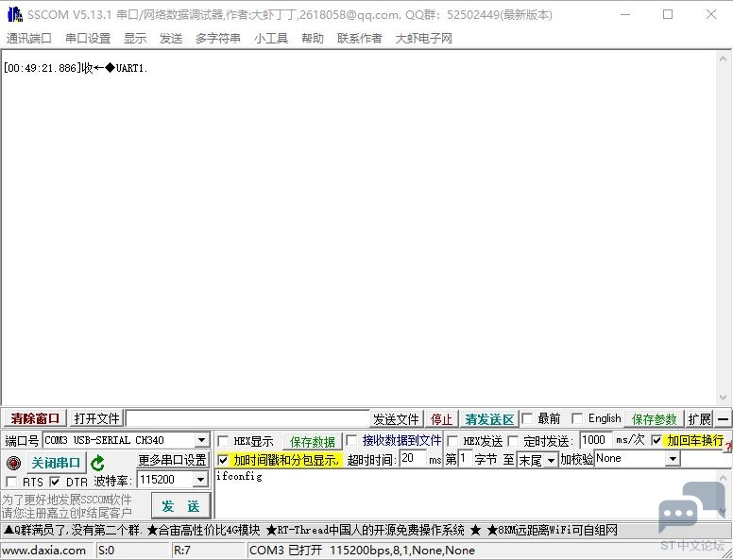Viewport: 733px width, 560px height.
Task: Click the ifconfig send text field
Action: (465, 494)
